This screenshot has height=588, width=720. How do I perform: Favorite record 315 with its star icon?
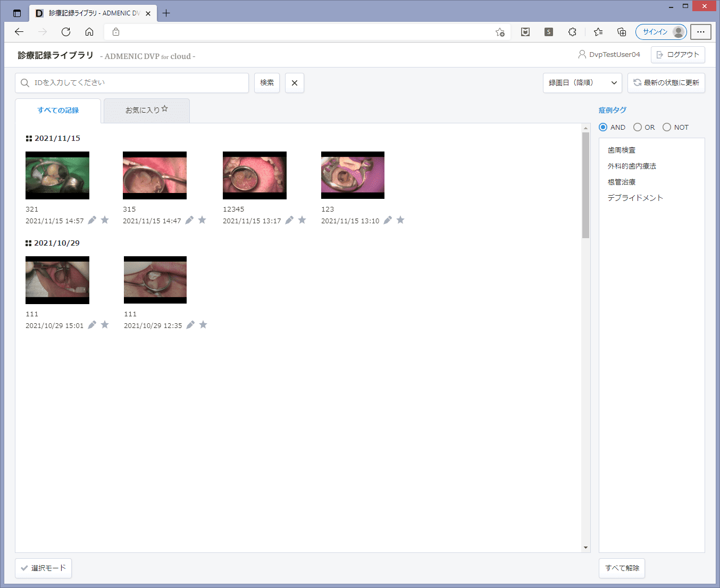[x=202, y=220]
